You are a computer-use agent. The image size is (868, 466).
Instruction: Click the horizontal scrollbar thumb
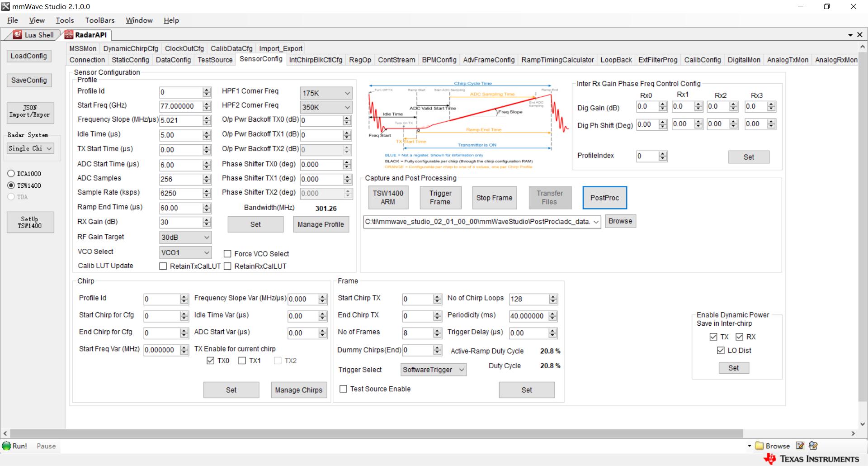[377, 433]
